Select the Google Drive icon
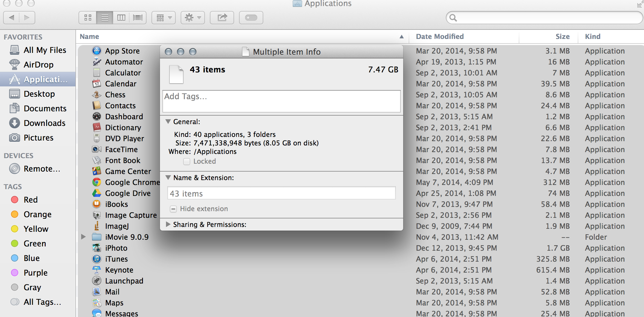This screenshot has height=317, width=644. (97, 193)
